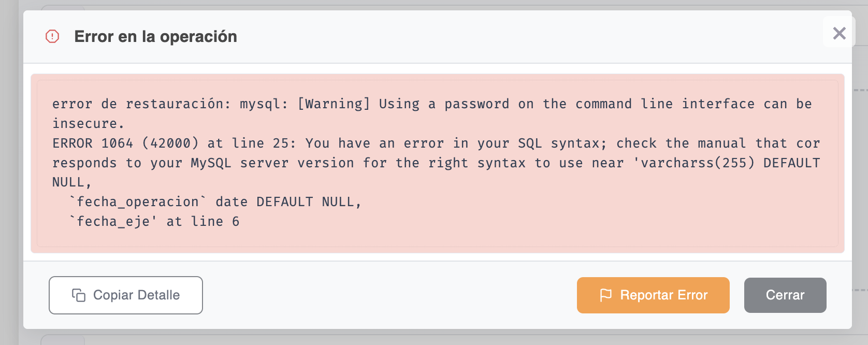The image size is (868, 345).
Task: Close the error dialog with the X
Action: pyautogui.click(x=839, y=33)
